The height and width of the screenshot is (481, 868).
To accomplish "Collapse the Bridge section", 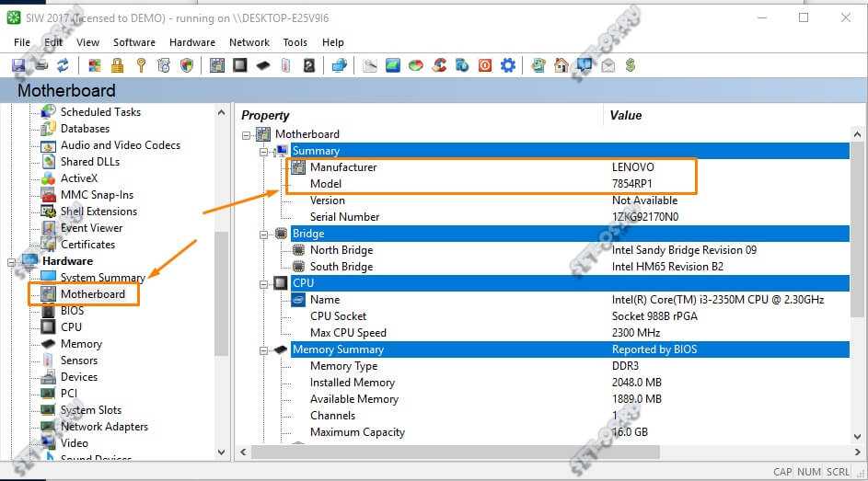I will click(264, 234).
